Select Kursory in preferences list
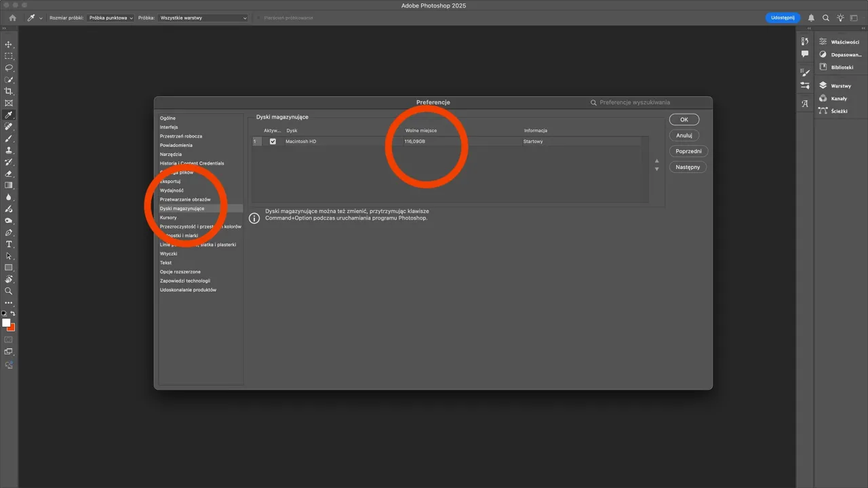Screen dimensions: 868x488 point(167,218)
